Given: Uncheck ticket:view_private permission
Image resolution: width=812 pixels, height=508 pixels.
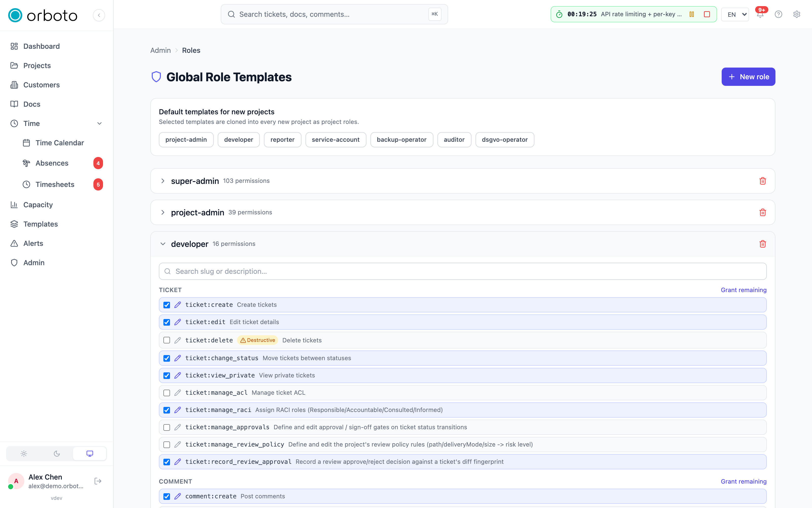Looking at the screenshot, I should [x=167, y=375].
